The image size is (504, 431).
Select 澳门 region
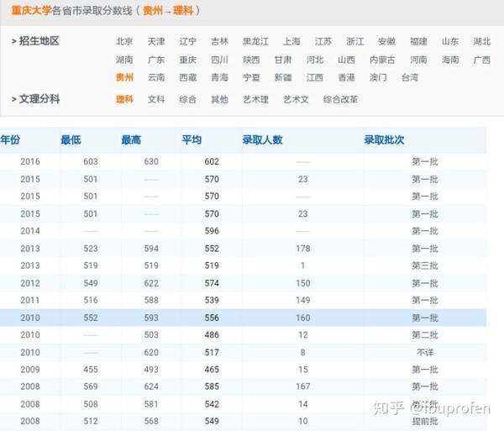click(x=378, y=77)
